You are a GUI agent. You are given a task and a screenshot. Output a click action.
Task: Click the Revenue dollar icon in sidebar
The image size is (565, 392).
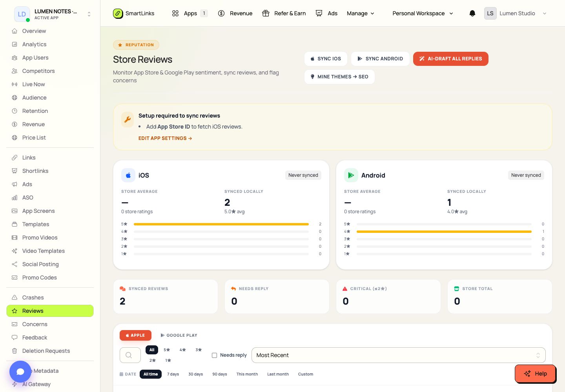[15, 124]
